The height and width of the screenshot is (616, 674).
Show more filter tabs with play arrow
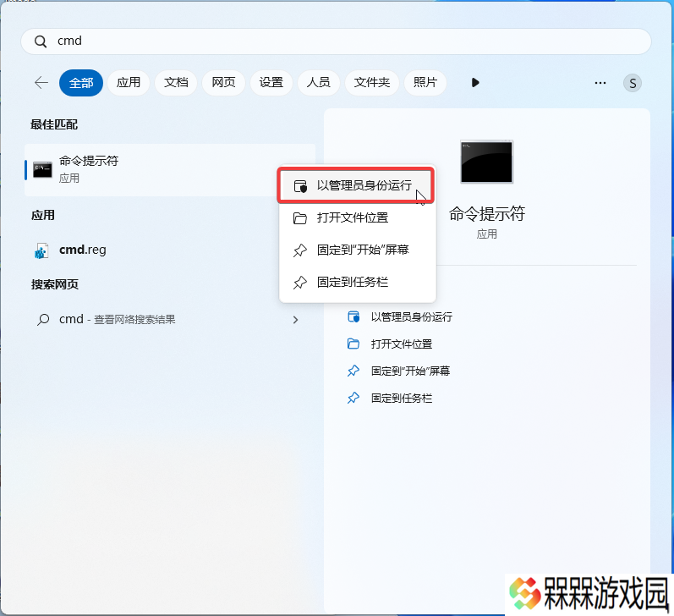pos(475,83)
